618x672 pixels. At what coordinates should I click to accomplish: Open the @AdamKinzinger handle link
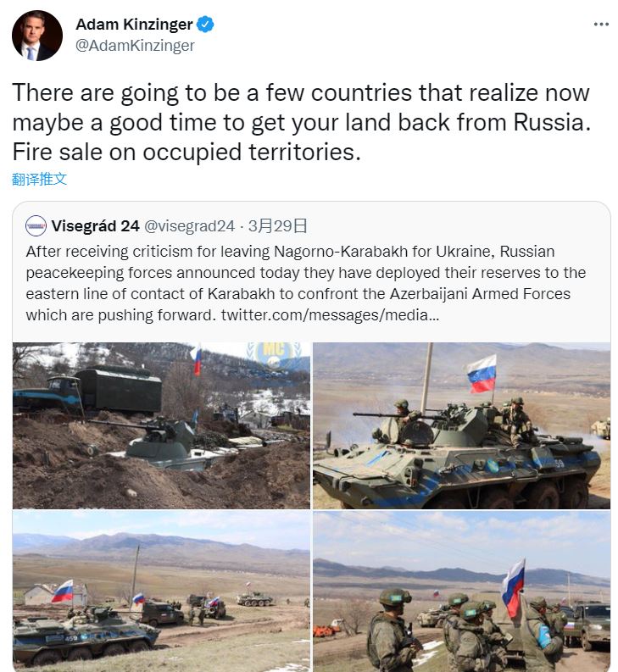(135, 46)
